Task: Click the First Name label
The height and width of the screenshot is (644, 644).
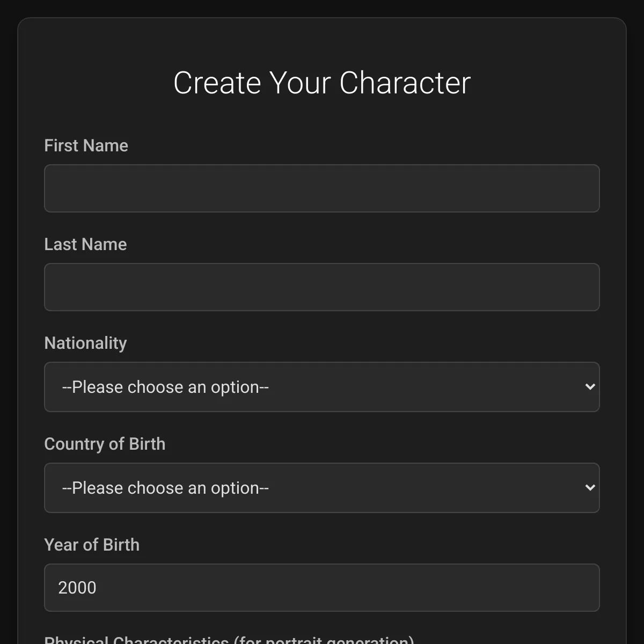Action: click(86, 145)
